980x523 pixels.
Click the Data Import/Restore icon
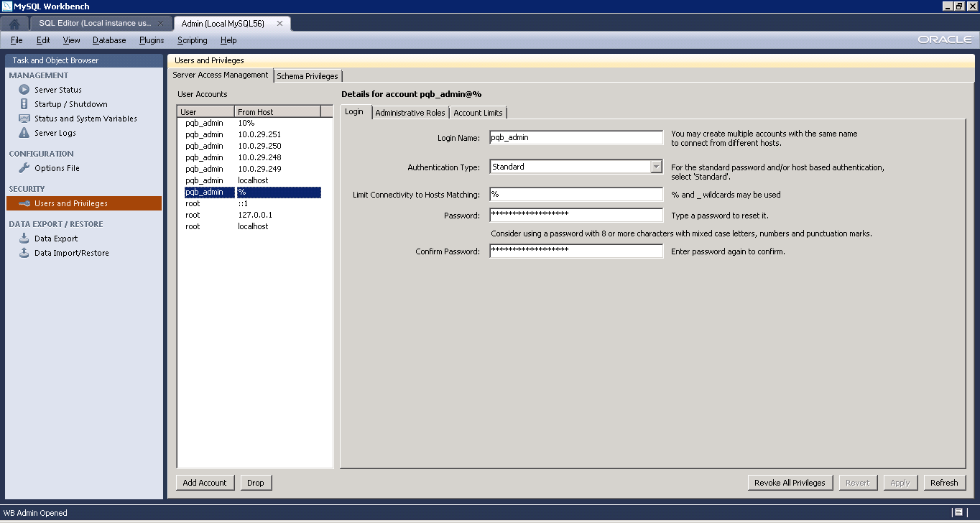(x=24, y=253)
